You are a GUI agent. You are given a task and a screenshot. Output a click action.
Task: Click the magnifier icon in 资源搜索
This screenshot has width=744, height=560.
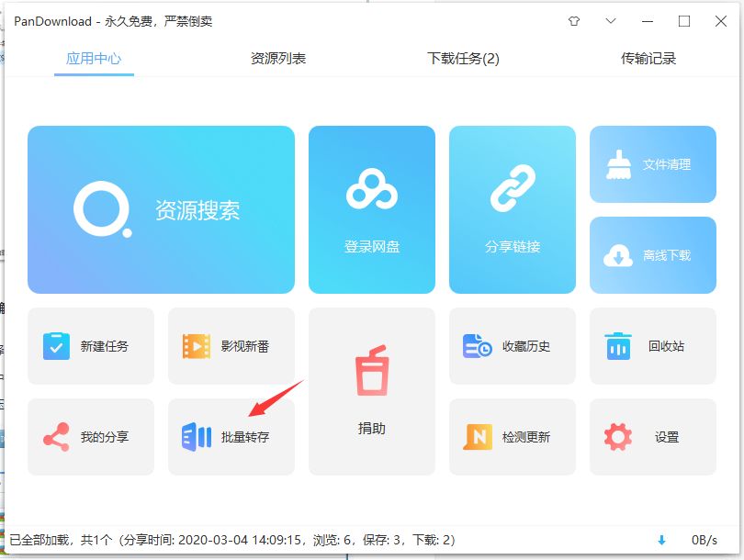pyautogui.click(x=103, y=209)
